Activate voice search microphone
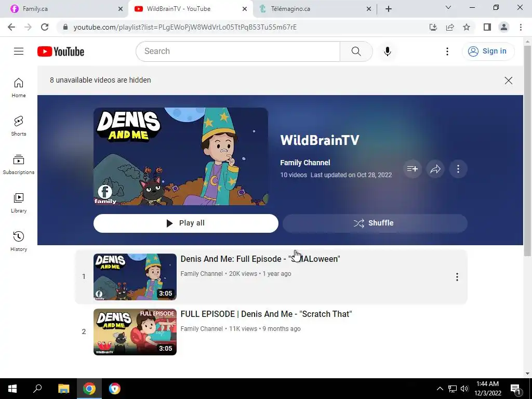532x399 pixels. pyautogui.click(x=387, y=51)
